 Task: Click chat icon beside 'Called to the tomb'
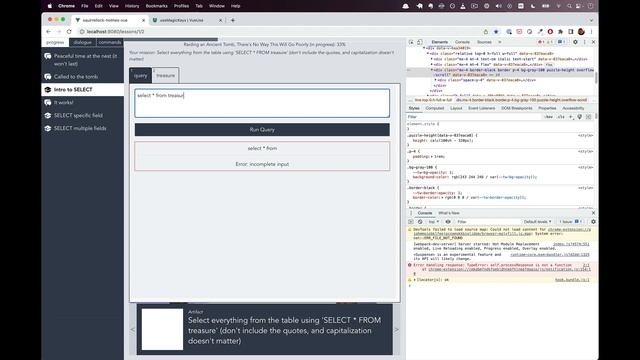tap(48, 77)
